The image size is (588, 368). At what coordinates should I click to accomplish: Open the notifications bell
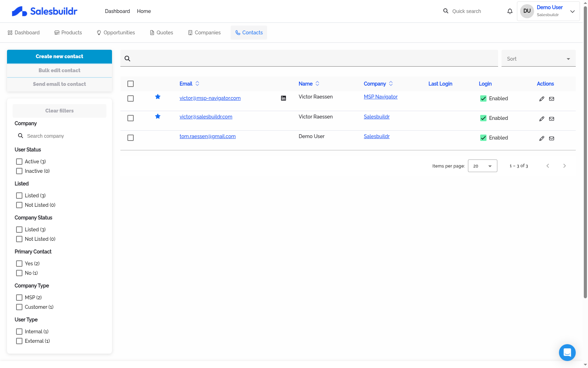point(510,11)
